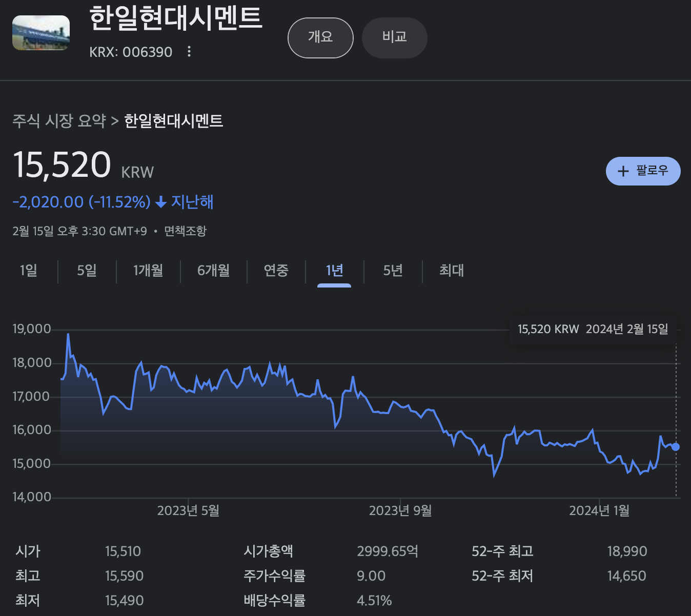This screenshot has height=616, width=691.
Task: Click the 52-주 최저 value 14,650
Action: pos(626,576)
